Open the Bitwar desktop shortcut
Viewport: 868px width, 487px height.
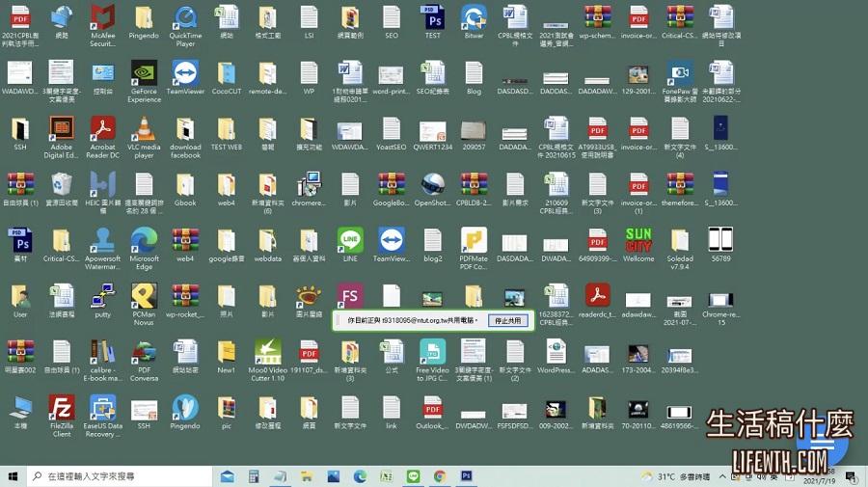coord(474,22)
